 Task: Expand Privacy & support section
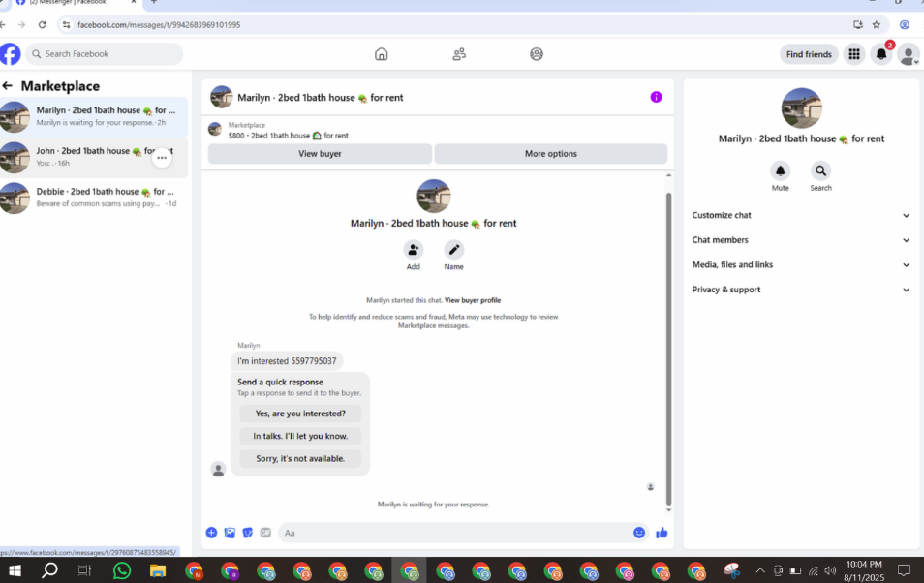(801, 290)
